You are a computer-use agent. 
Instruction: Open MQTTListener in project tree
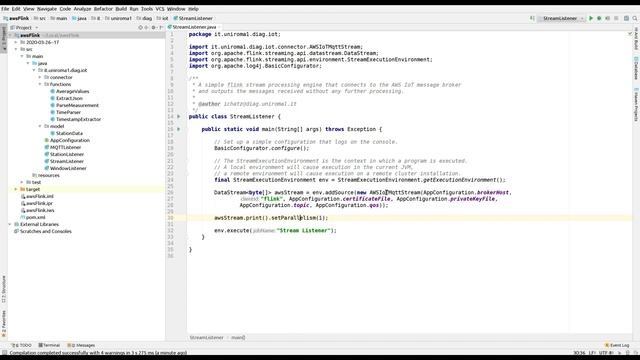[x=65, y=147]
